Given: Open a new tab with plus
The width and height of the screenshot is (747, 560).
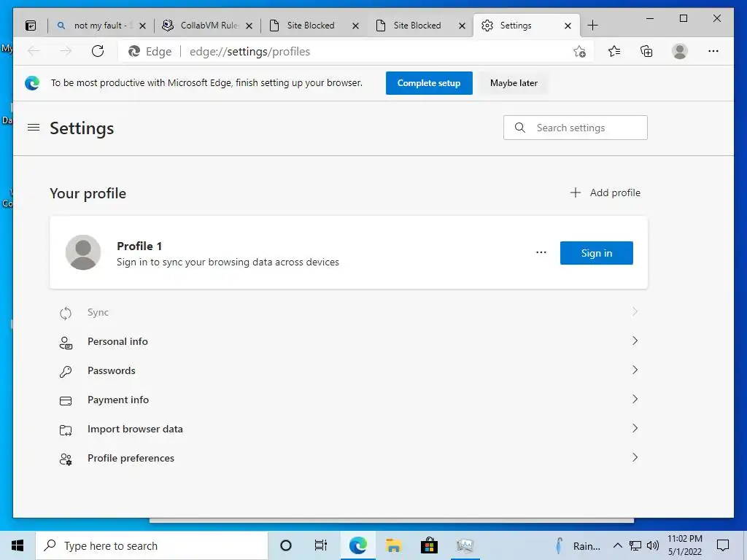Looking at the screenshot, I should pyautogui.click(x=592, y=26).
